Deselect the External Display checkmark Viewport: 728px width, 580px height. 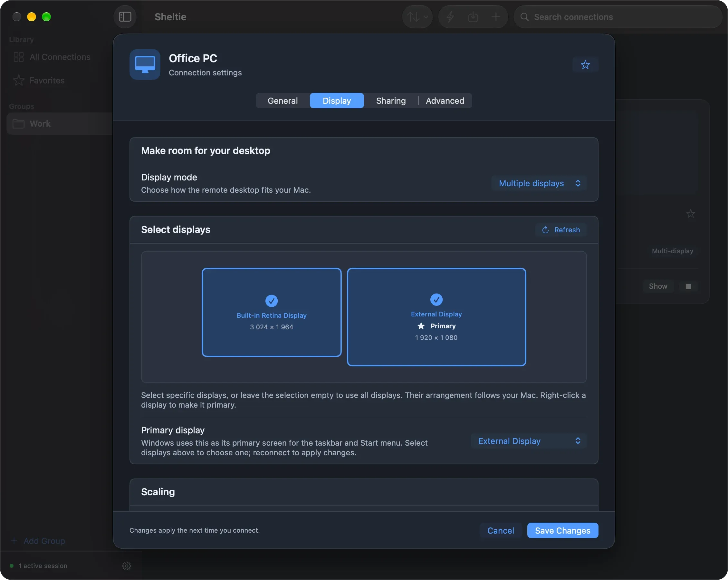(436, 299)
